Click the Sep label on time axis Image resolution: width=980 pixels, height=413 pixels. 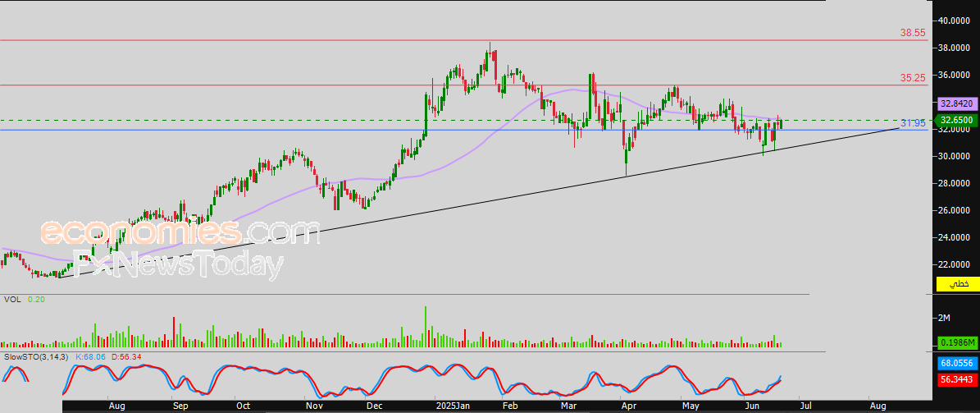click(180, 406)
